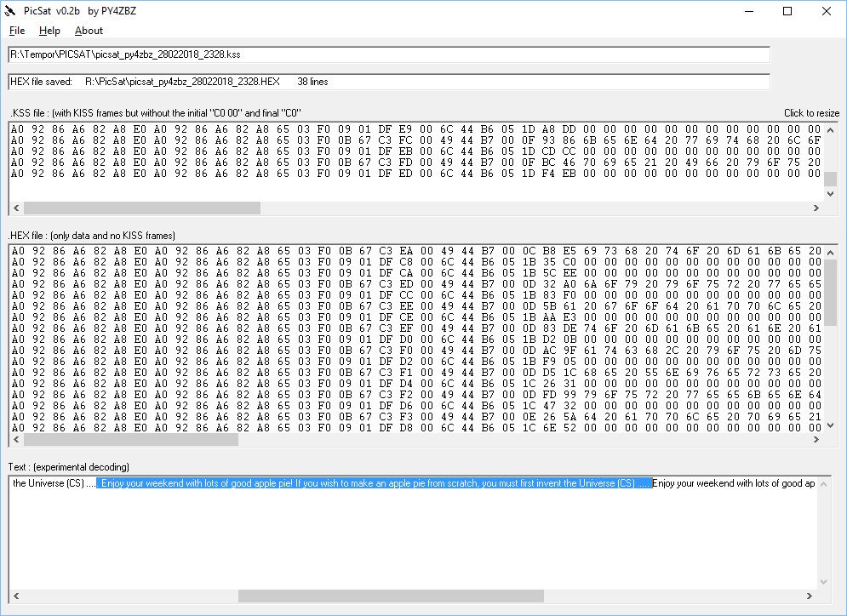Click the KSS file vertical scrollbar thumb
This screenshot has height=616, width=847.
830,179
